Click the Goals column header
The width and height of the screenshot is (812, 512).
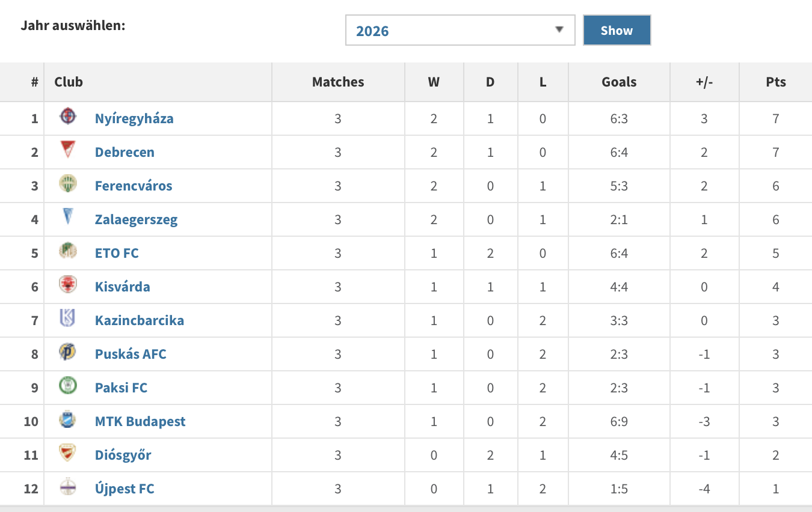point(619,82)
